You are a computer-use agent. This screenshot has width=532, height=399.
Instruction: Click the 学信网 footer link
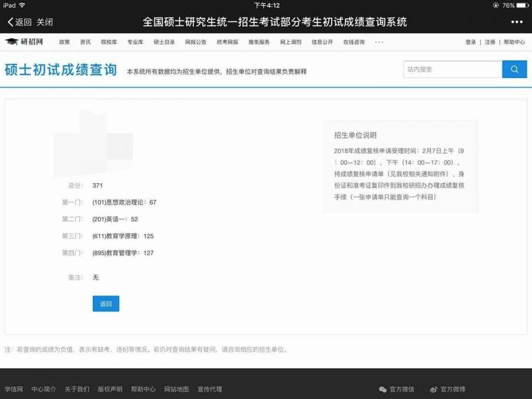pyautogui.click(x=14, y=390)
